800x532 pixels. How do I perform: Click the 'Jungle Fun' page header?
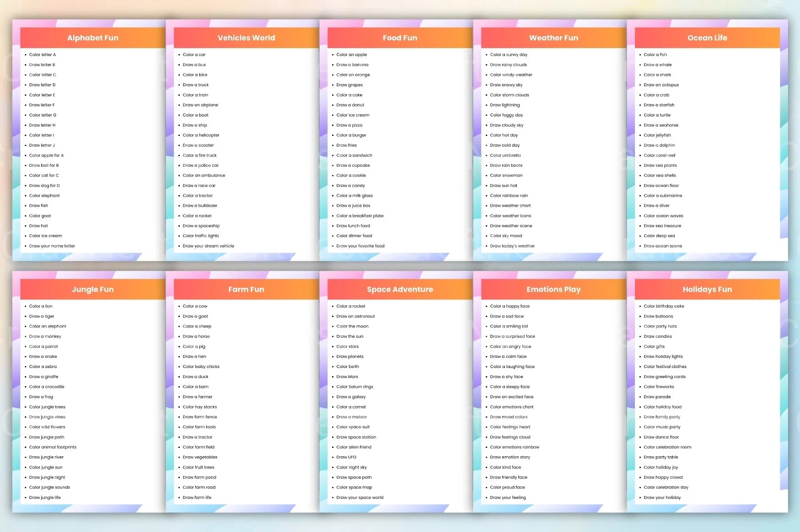(92, 289)
